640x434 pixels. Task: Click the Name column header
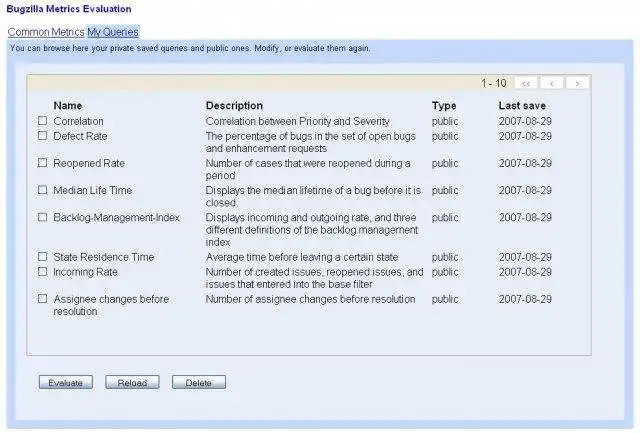(67, 105)
